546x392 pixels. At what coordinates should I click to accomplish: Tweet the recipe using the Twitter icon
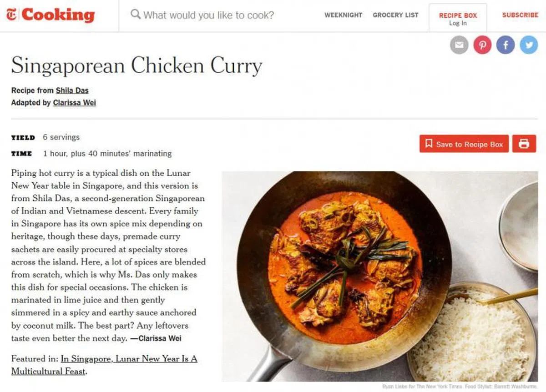pos(529,45)
